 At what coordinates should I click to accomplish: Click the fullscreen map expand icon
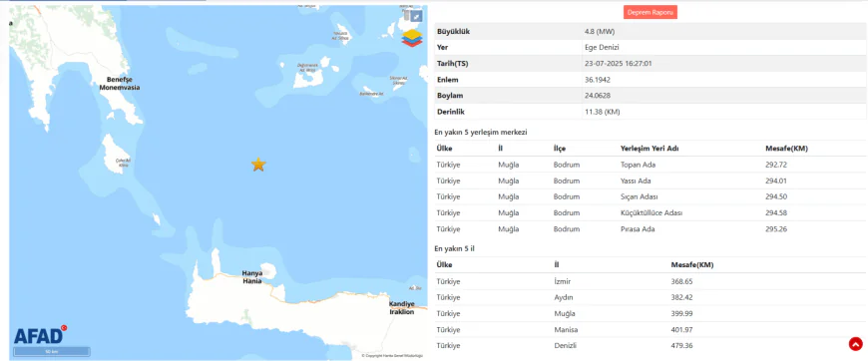[x=417, y=17]
